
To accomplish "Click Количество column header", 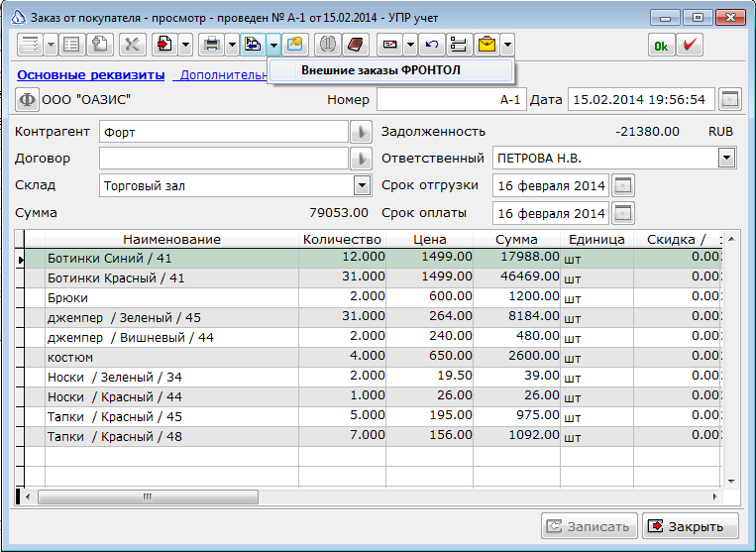I will tap(342, 240).
